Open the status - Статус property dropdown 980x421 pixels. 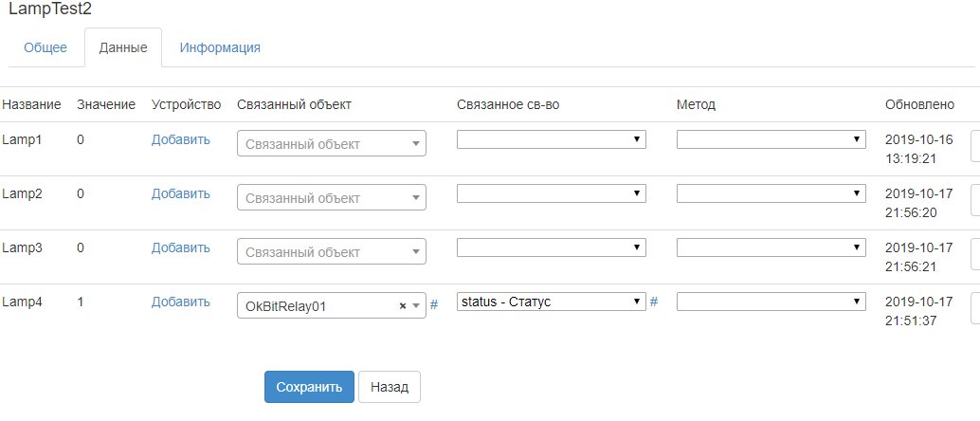pyautogui.click(x=551, y=302)
